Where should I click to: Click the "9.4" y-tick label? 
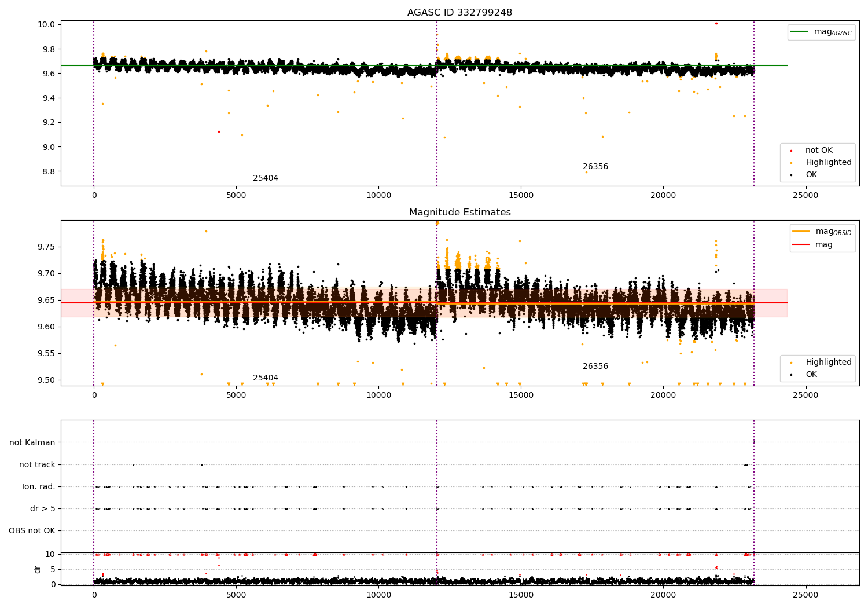49,98
